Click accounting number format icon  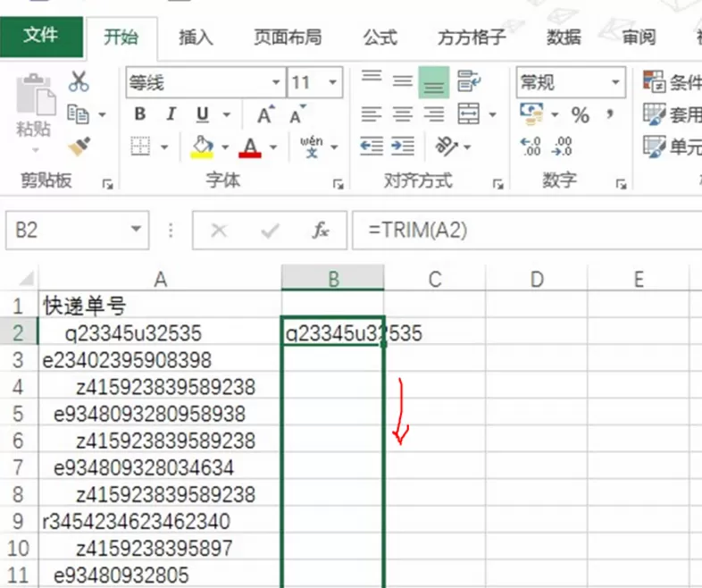532,114
